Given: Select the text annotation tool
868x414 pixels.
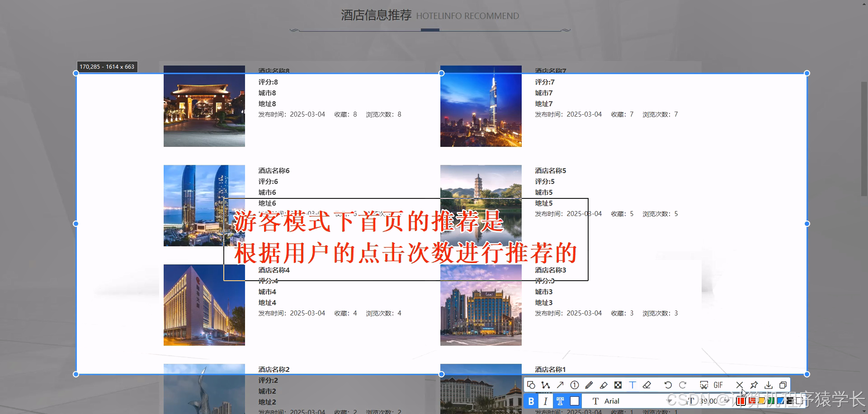Looking at the screenshot, I should coord(632,385).
